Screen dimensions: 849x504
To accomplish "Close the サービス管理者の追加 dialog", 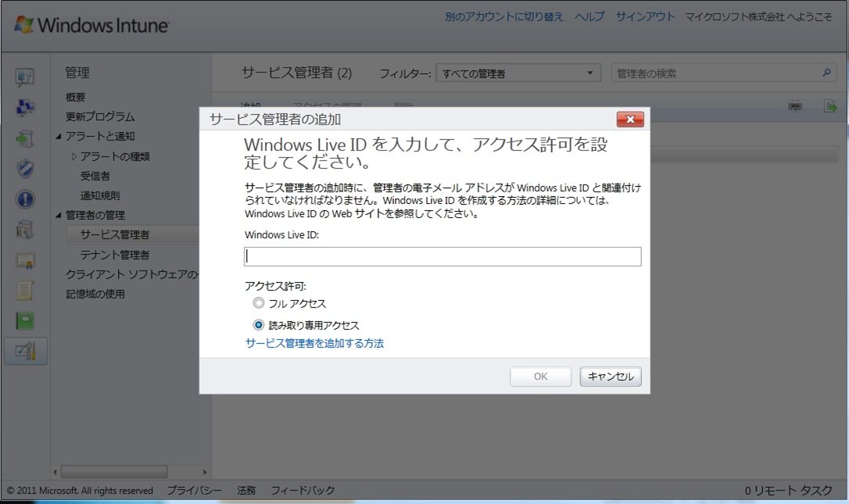I will [x=630, y=119].
